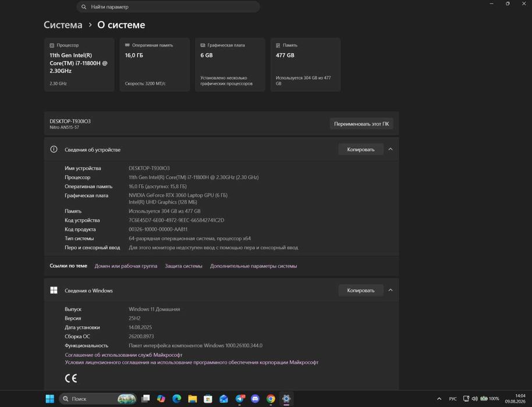
Task: Select install date 14.08.2025
Action: pyautogui.click(x=140, y=327)
